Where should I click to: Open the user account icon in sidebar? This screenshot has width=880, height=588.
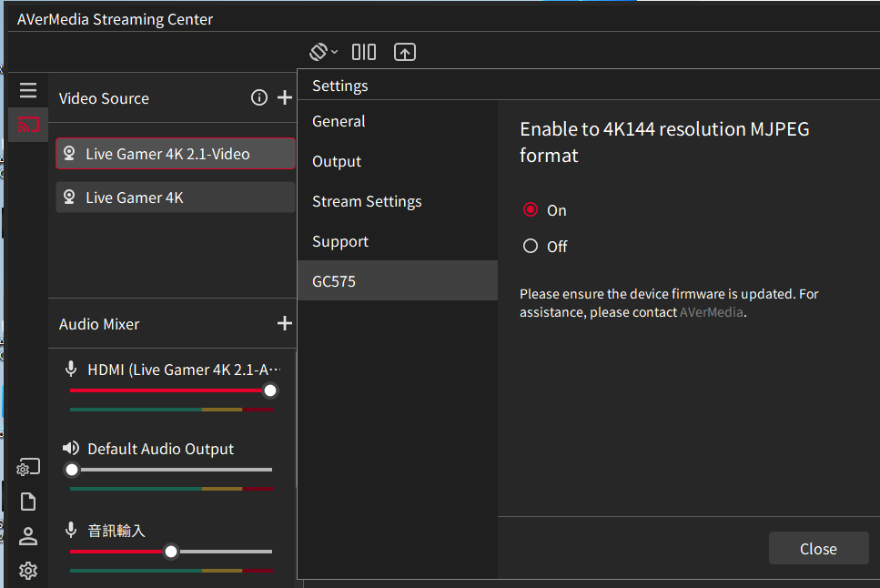click(28, 536)
